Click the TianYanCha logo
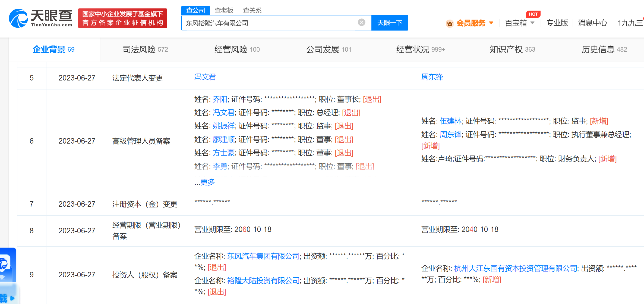 41,18
